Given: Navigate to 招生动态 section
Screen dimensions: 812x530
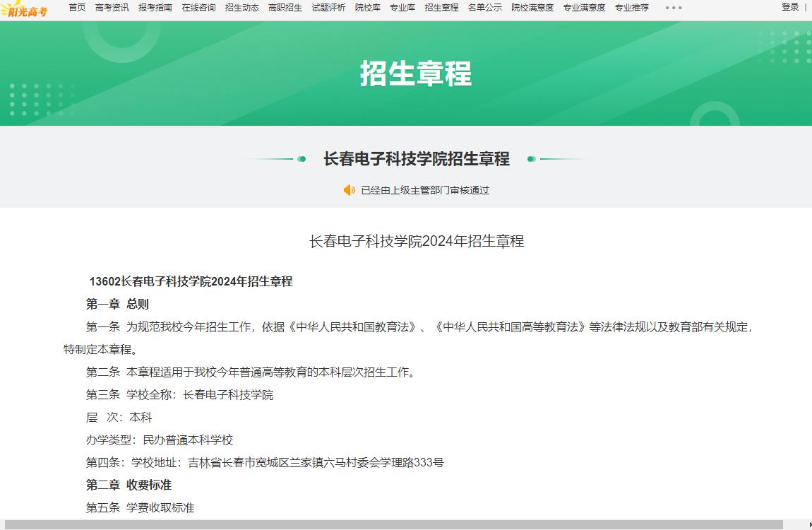Looking at the screenshot, I should pyautogui.click(x=242, y=8).
